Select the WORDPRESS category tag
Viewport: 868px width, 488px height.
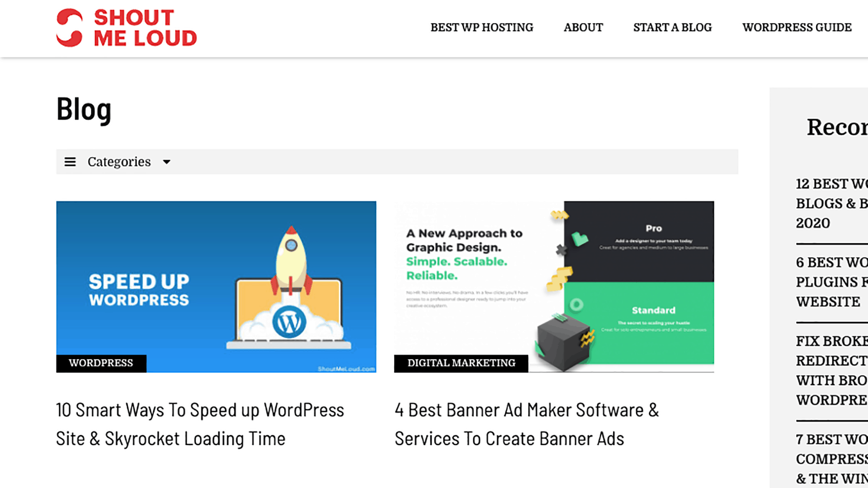coord(101,363)
